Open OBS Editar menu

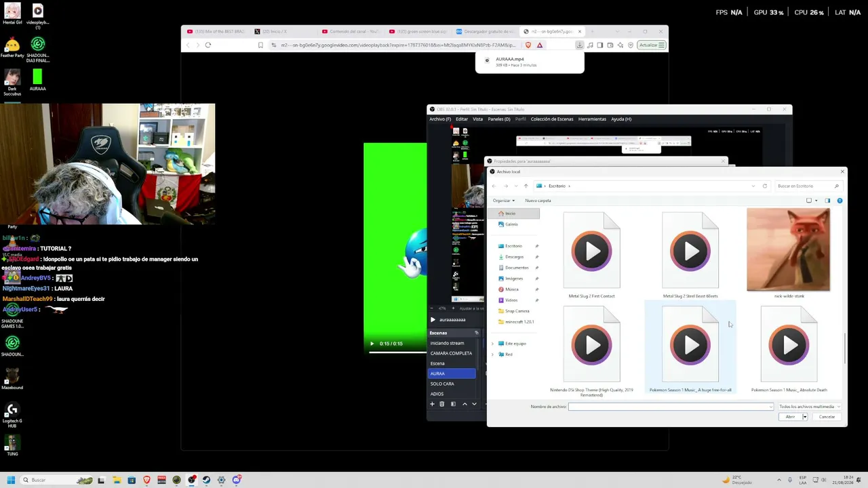pos(462,119)
